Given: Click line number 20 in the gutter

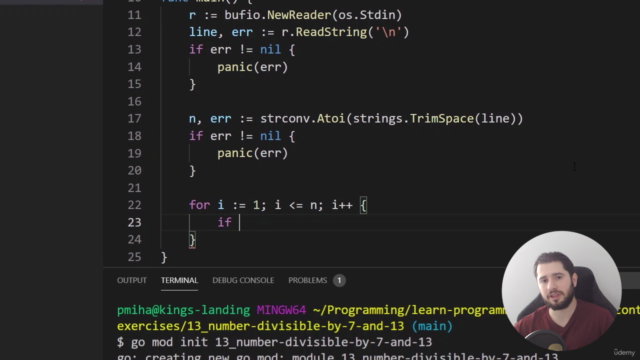Looking at the screenshot, I should [x=134, y=171].
